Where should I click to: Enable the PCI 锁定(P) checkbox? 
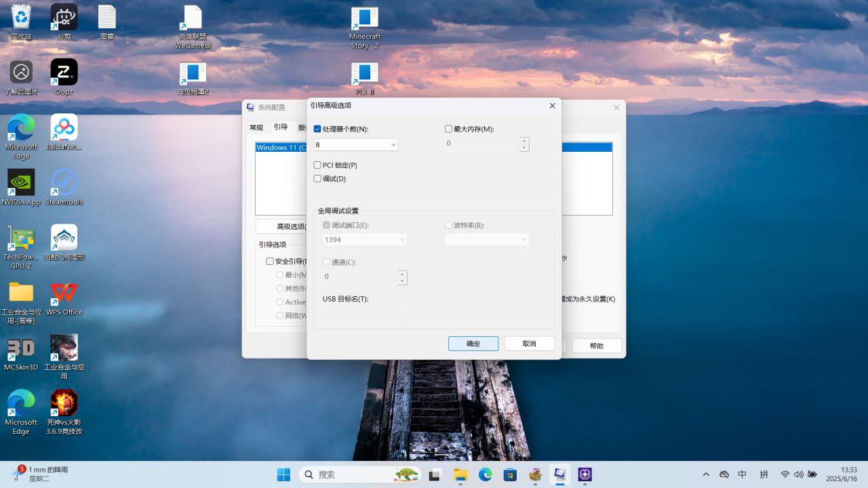click(317, 165)
